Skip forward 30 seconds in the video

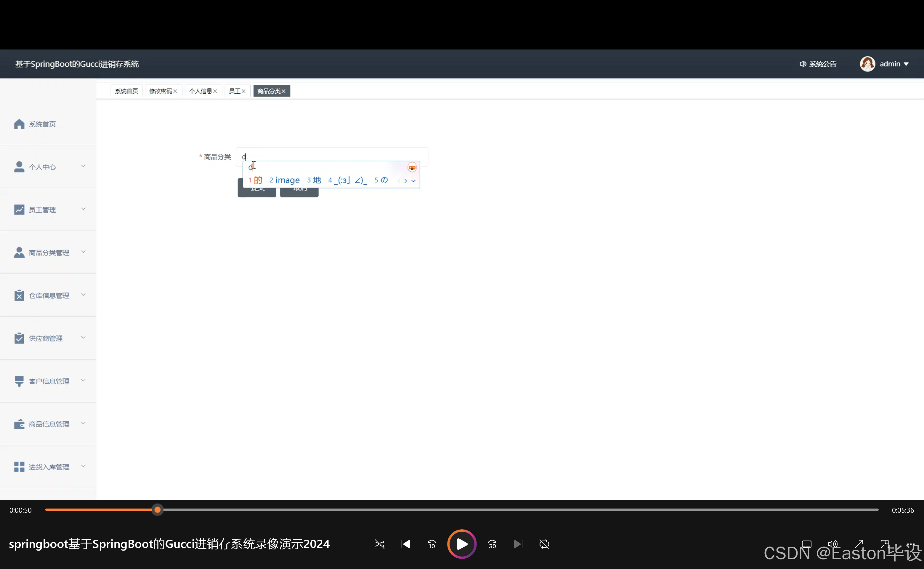492,544
